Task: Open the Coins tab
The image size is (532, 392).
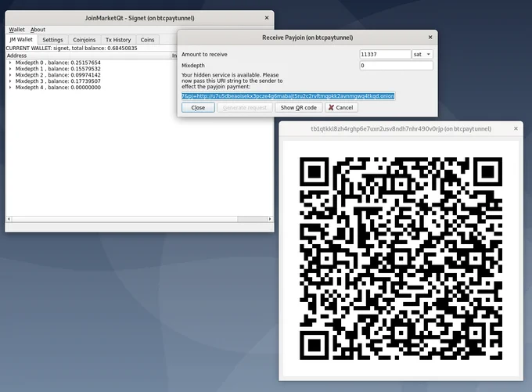Action: tap(147, 40)
